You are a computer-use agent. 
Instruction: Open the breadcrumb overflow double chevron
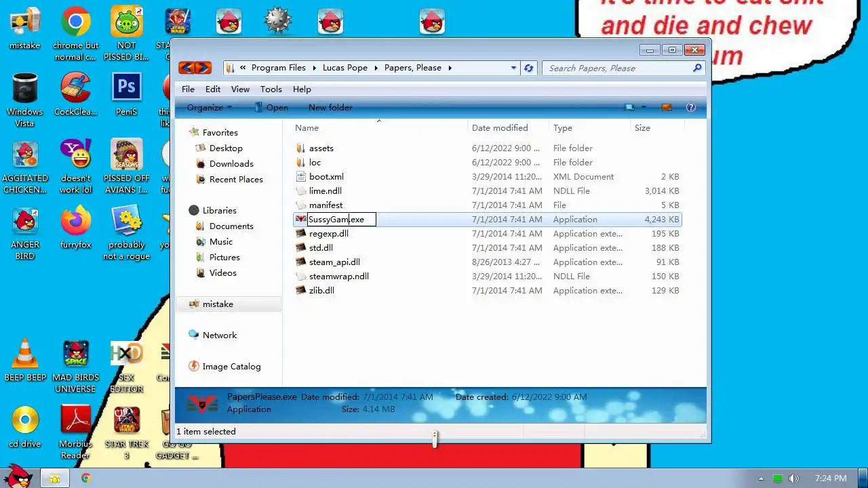(x=243, y=68)
